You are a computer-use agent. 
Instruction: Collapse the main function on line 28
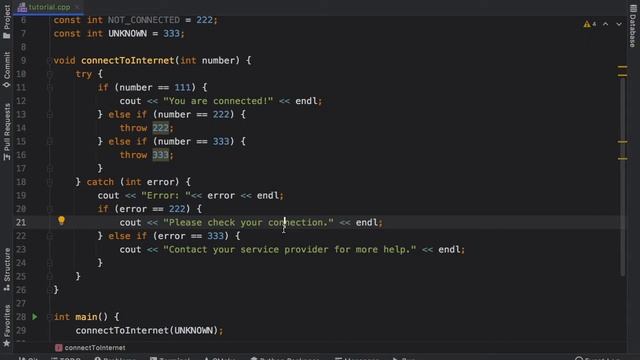(50, 317)
